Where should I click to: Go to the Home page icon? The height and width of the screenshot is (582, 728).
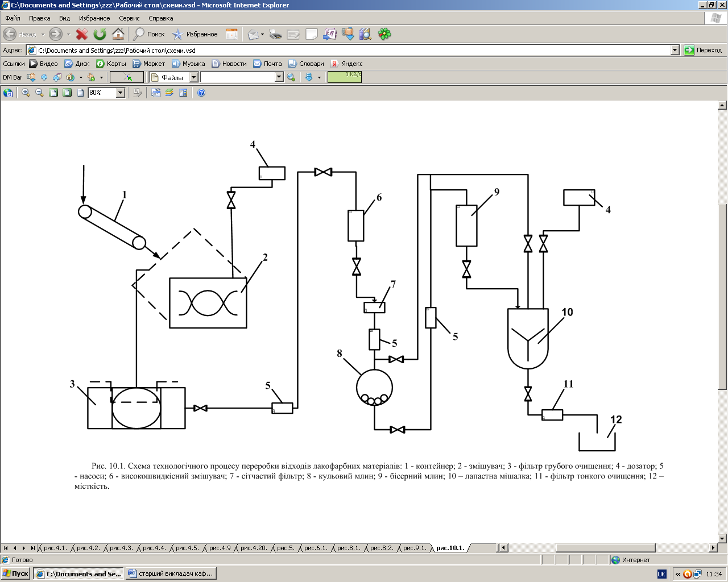coord(118,34)
